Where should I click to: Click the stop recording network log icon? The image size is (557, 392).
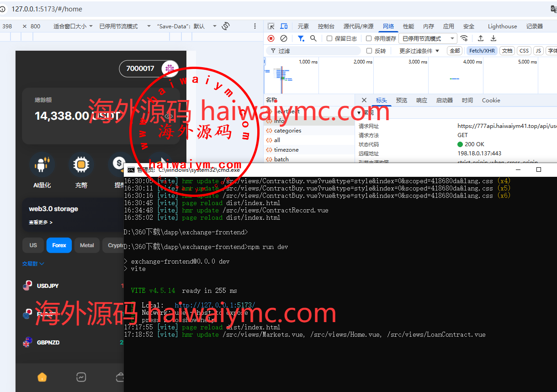pos(271,38)
